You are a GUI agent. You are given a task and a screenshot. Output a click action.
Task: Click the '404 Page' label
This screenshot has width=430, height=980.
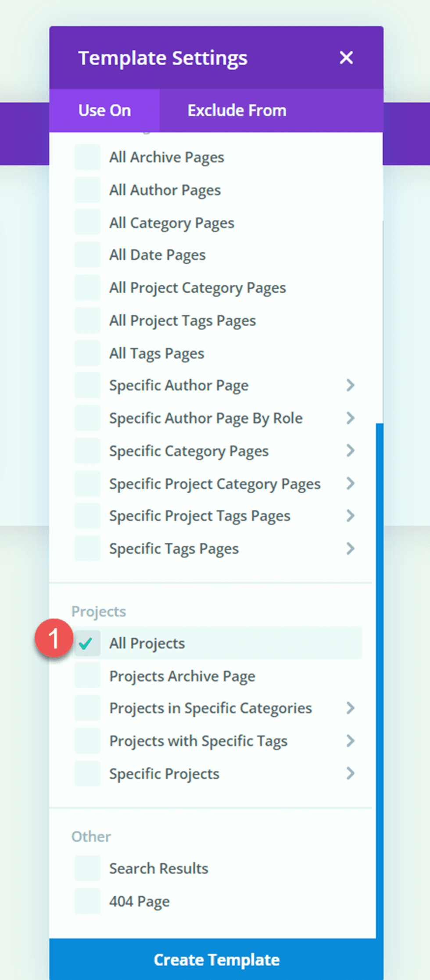click(140, 901)
